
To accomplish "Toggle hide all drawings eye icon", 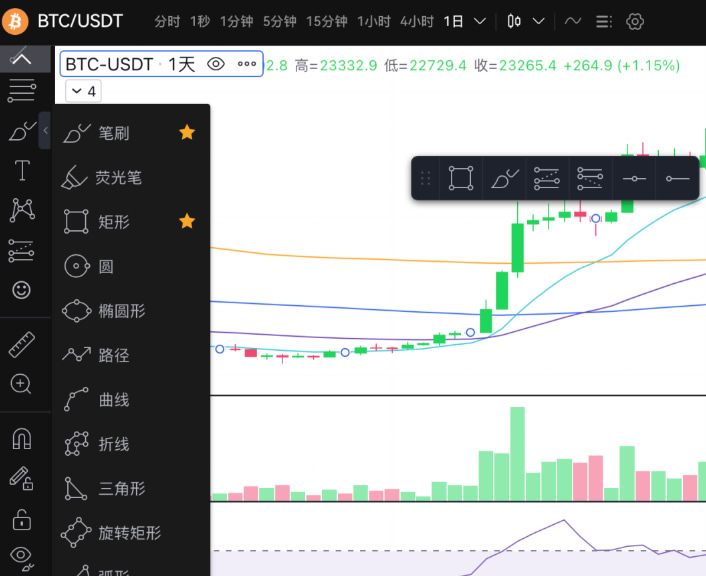I will click(x=21, y=558).
